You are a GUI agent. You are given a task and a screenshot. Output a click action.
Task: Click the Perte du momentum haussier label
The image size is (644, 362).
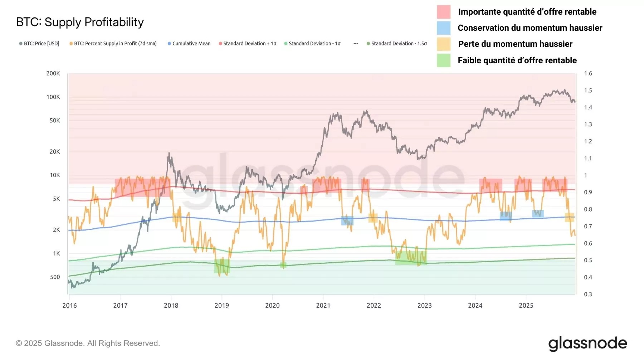click(x=515, y=44)
